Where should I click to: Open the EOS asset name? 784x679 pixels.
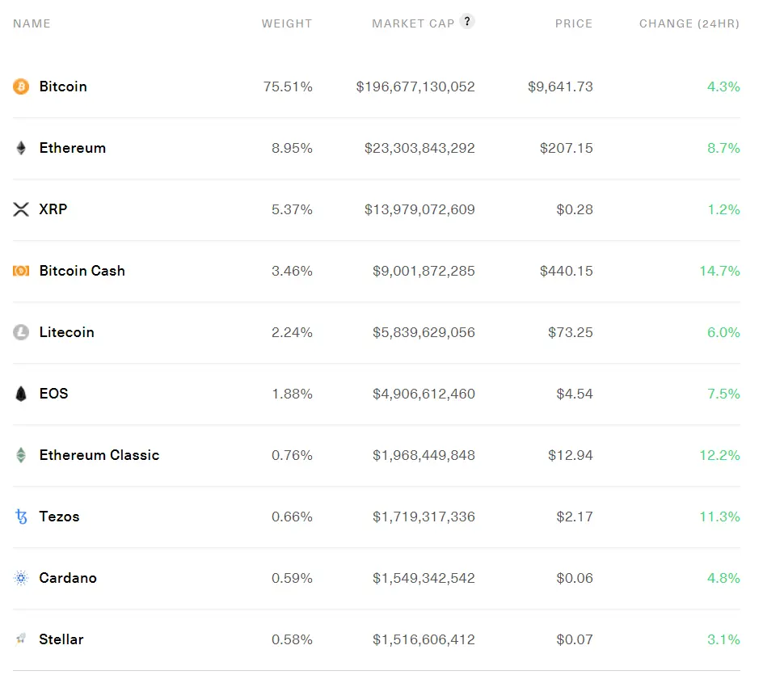coord(53,394)
